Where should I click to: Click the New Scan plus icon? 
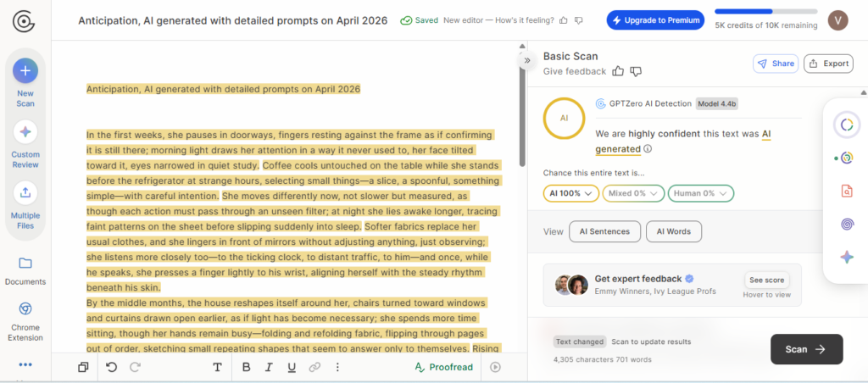(25, 71)
